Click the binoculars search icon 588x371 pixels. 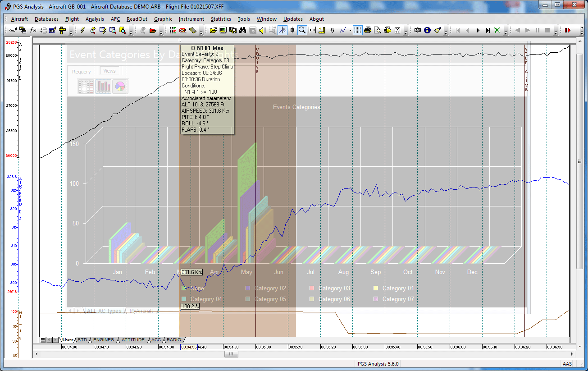(x=242, y=30)
